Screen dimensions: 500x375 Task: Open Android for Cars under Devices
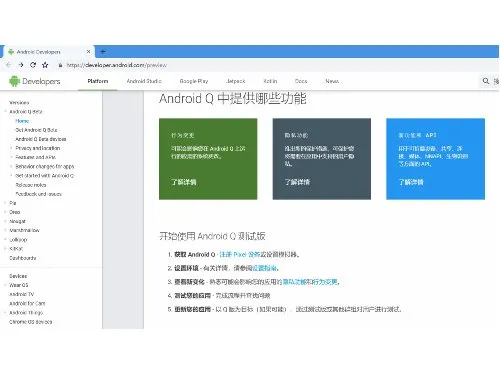[27, 303]
